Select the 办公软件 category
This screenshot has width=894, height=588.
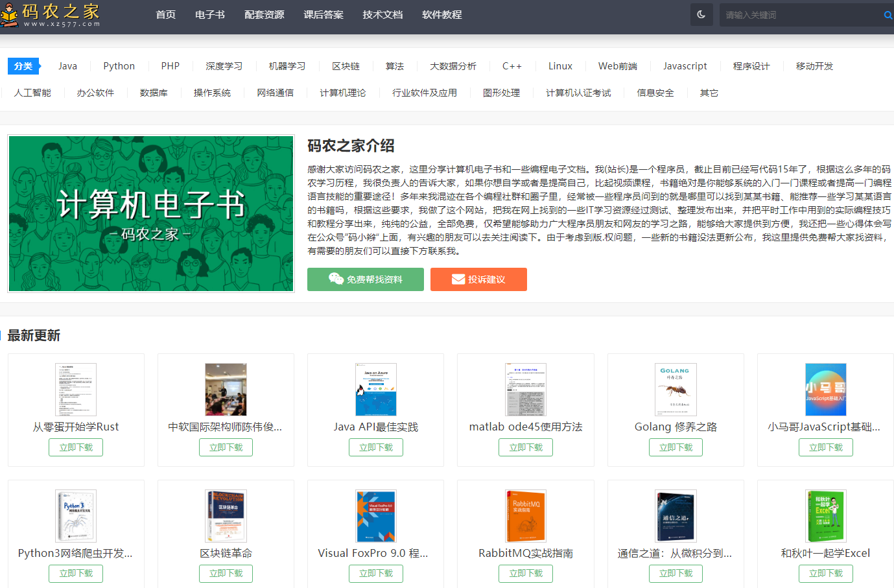95,93
